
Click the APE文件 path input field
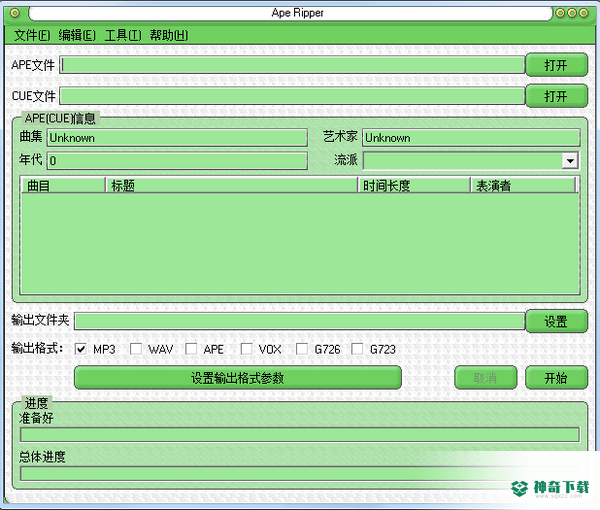[x=292, y=65]
